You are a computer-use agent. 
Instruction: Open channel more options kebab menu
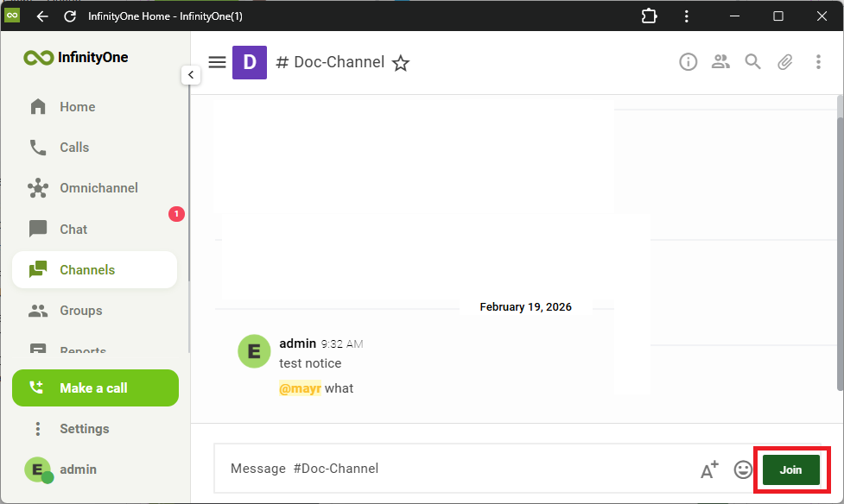coord(818,62)
